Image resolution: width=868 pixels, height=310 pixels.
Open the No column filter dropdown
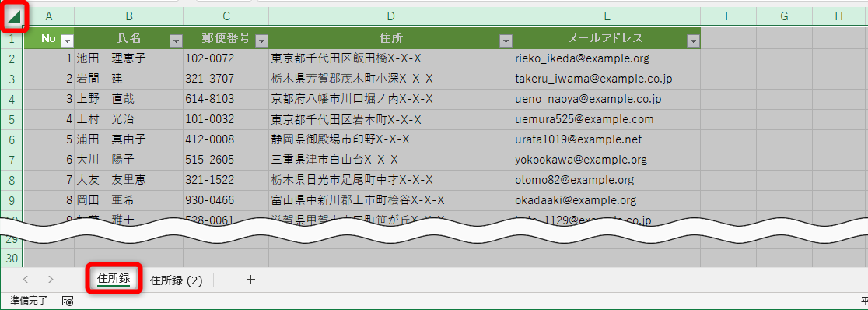(x=67, y=41)
